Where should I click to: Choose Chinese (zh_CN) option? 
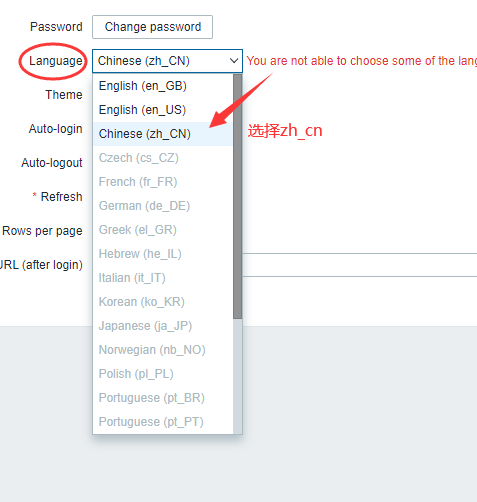[163, 134]
